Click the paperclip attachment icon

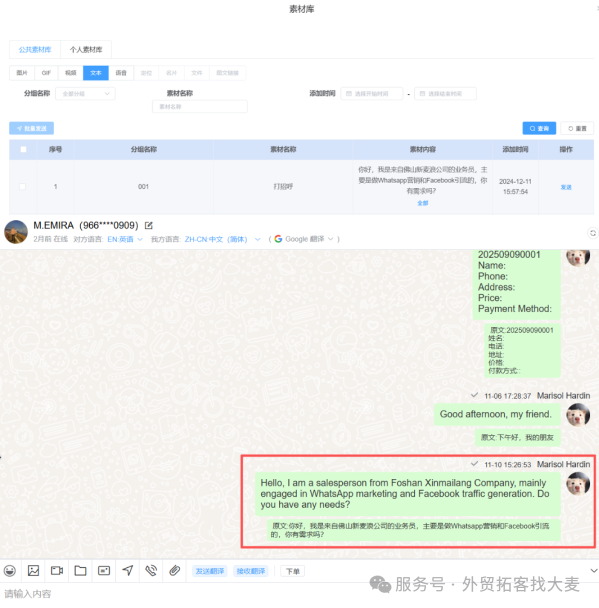(x=174, y=570)
